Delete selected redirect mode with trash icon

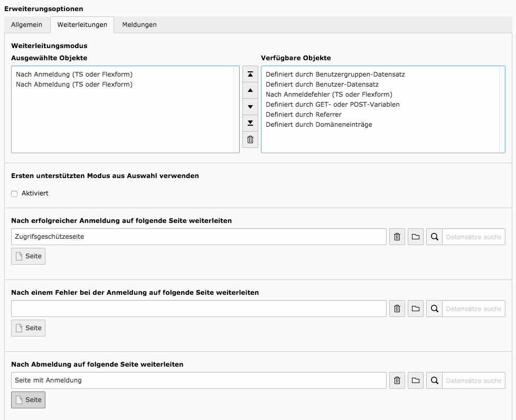[250, 140]
